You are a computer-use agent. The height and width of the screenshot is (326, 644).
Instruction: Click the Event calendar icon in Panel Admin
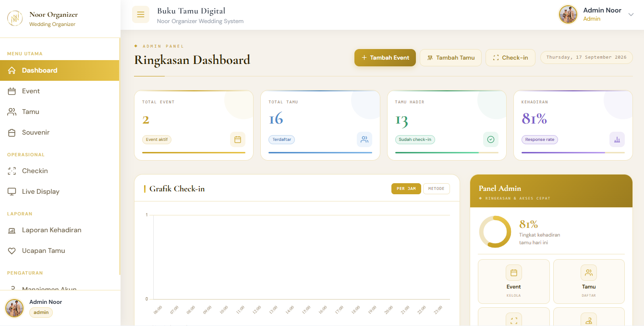coord(513,273)
